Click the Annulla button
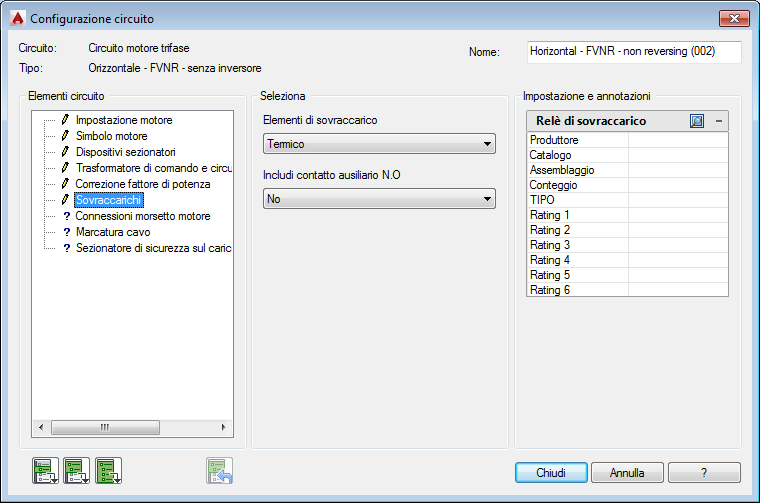The image size is (760, 503). tap(627, 472)
